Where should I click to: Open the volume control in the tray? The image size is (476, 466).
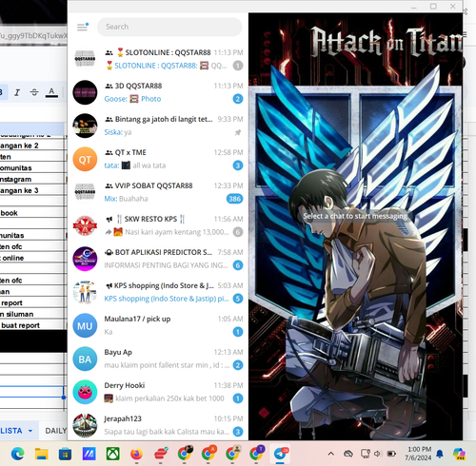[x=377, y=454]
